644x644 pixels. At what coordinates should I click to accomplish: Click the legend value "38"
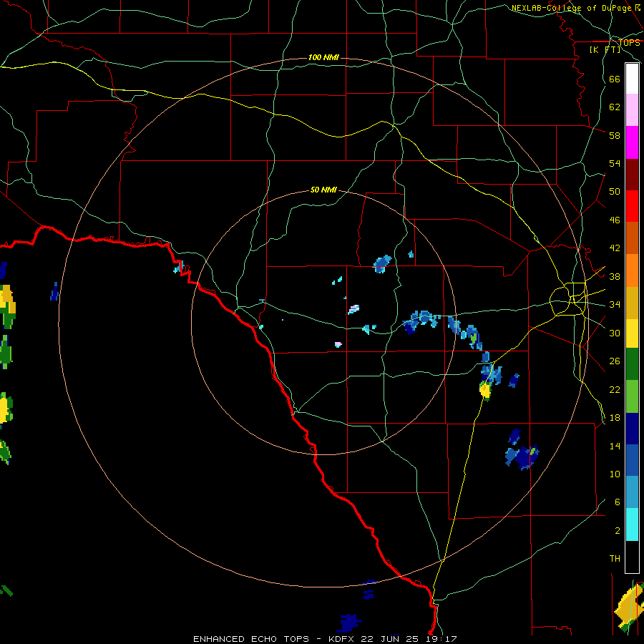[615, 276]
